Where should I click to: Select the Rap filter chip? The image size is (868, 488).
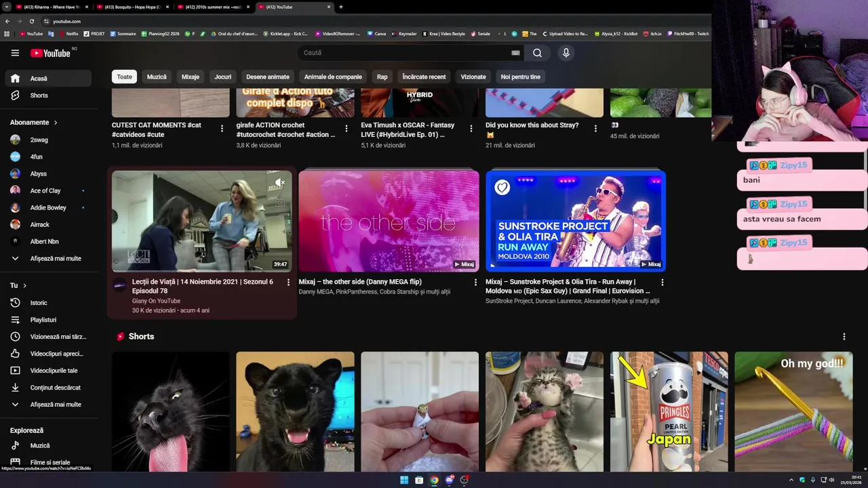point(382,77)
